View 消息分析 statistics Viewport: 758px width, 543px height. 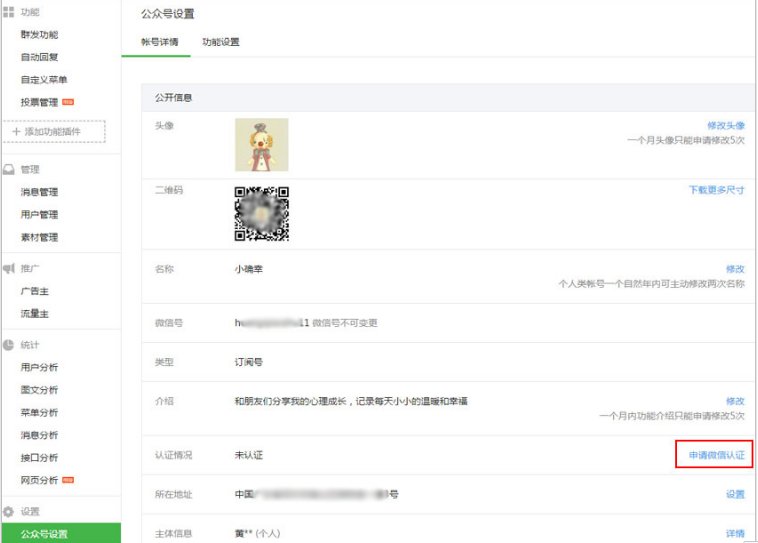click(x=39, y=435)
